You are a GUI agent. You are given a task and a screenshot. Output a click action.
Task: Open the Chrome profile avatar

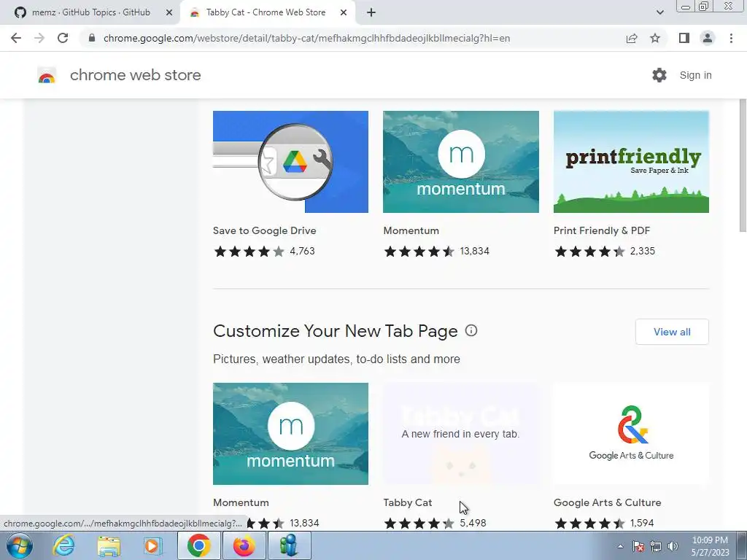(x=708, y=38)
